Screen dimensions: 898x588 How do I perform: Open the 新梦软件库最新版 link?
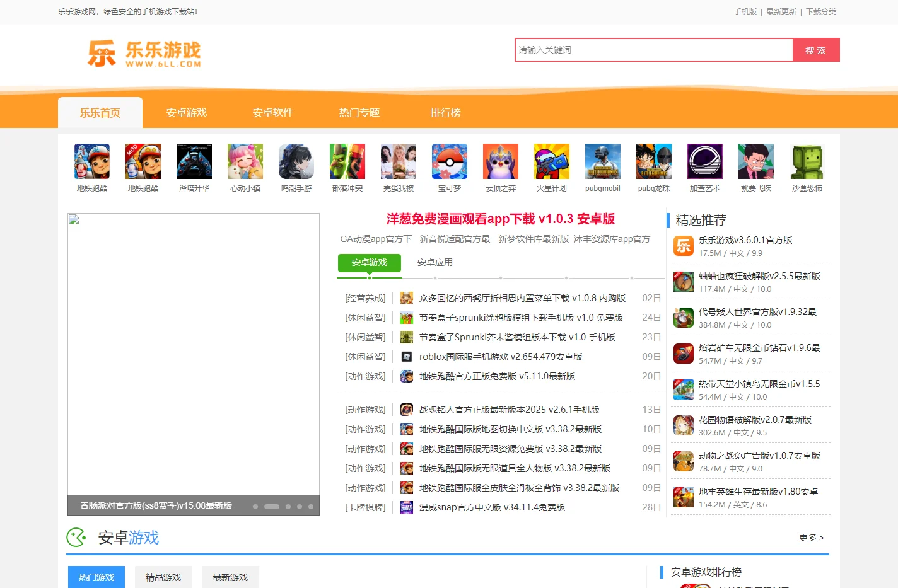click(x=534, y=239)
